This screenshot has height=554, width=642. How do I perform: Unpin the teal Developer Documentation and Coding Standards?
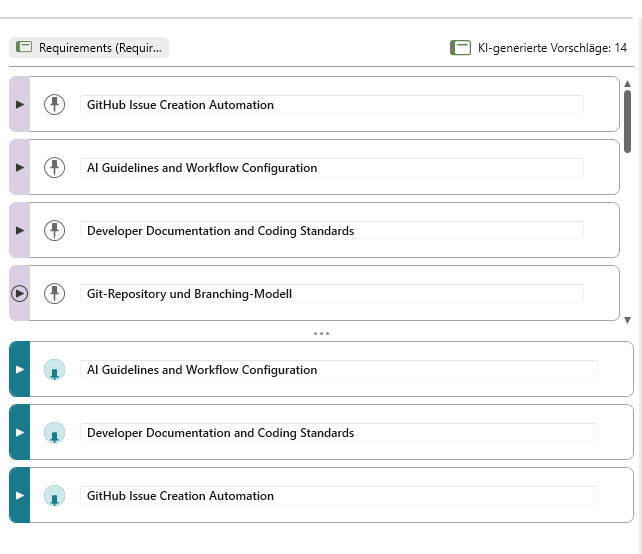pos(54,432)
